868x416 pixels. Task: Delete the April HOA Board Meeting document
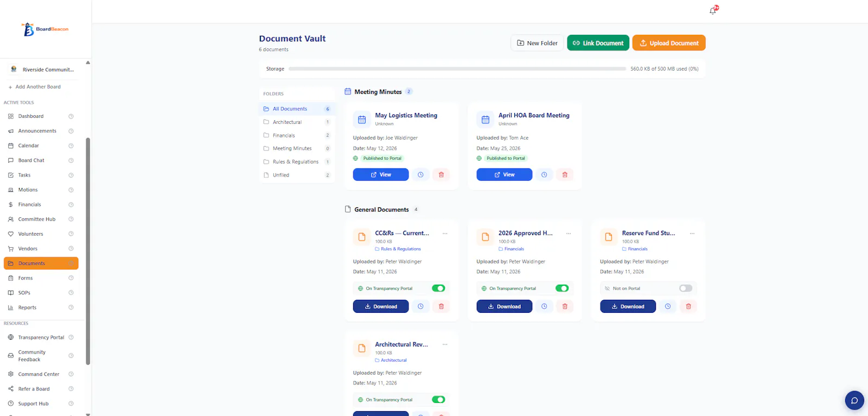click(565, 175)
